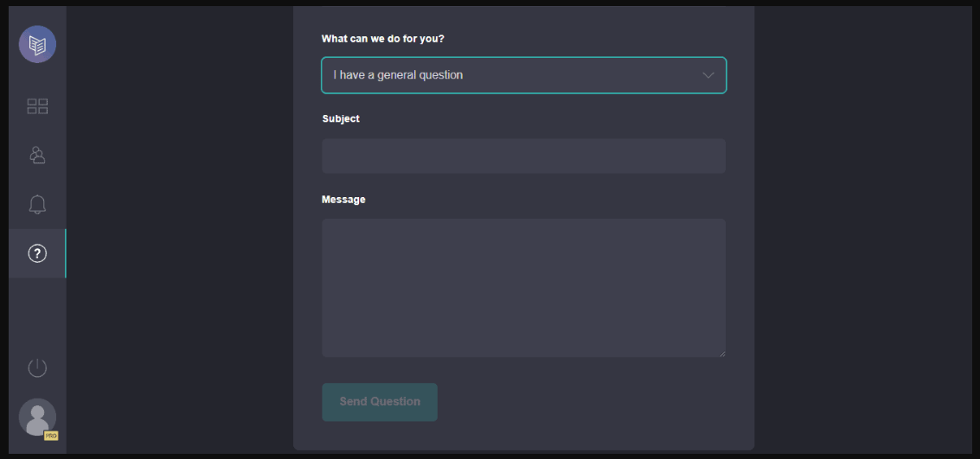Expand the request type using the chevron arrow
Image resolution: width=980 pixels, height=459 pixels.
(708, 75)
